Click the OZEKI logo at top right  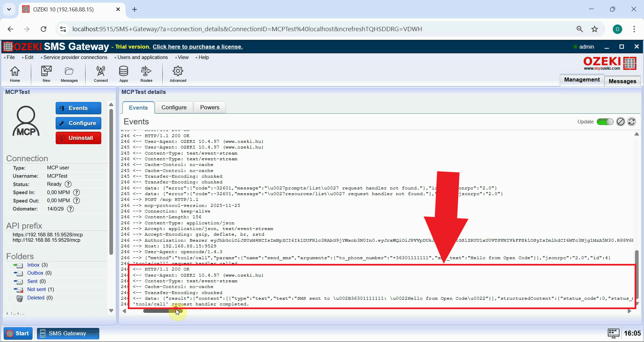click(610, 63)
